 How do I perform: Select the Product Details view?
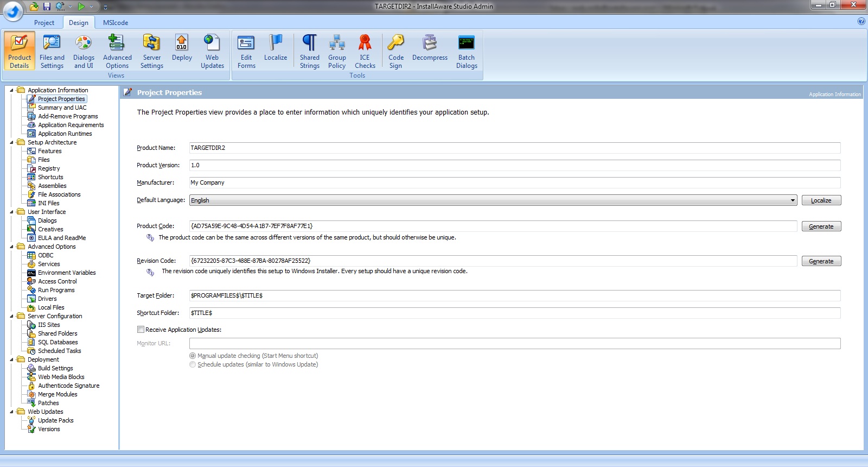coord(20,51)
